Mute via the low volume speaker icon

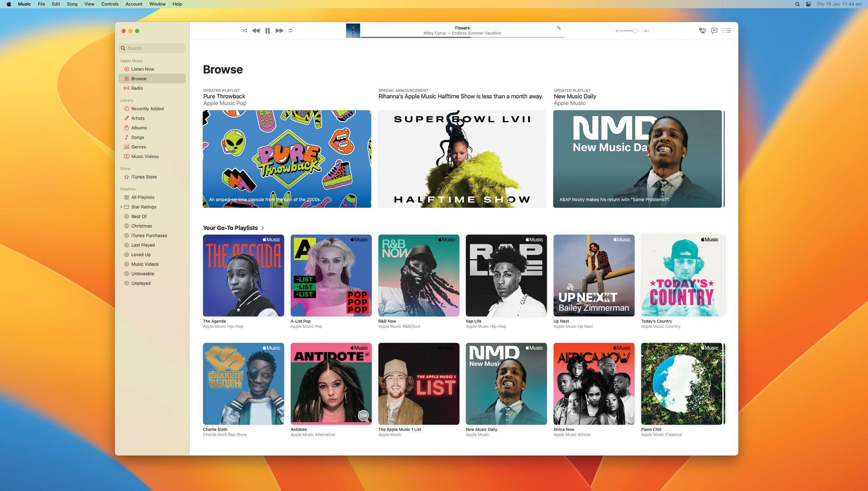(x=617, y=31)
